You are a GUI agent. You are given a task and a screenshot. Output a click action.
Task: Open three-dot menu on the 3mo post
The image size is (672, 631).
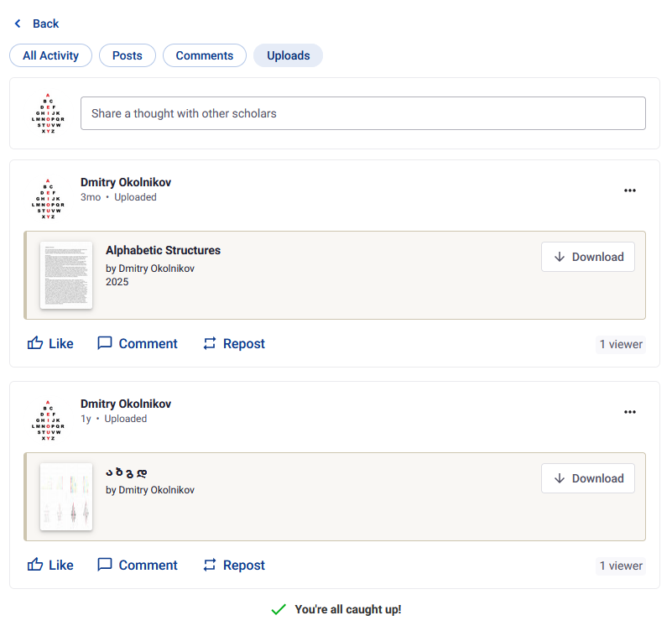(x=630, y=190)
